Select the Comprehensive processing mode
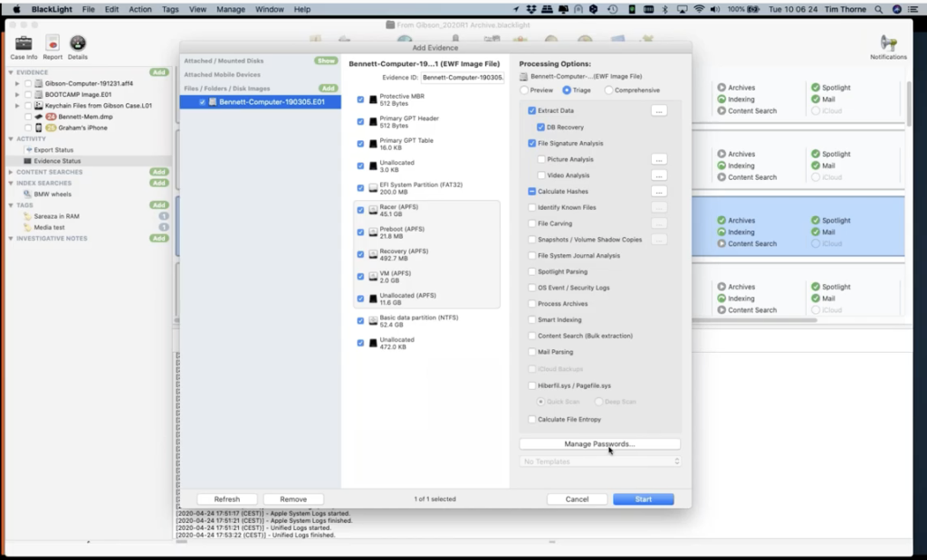 (608, 90)
